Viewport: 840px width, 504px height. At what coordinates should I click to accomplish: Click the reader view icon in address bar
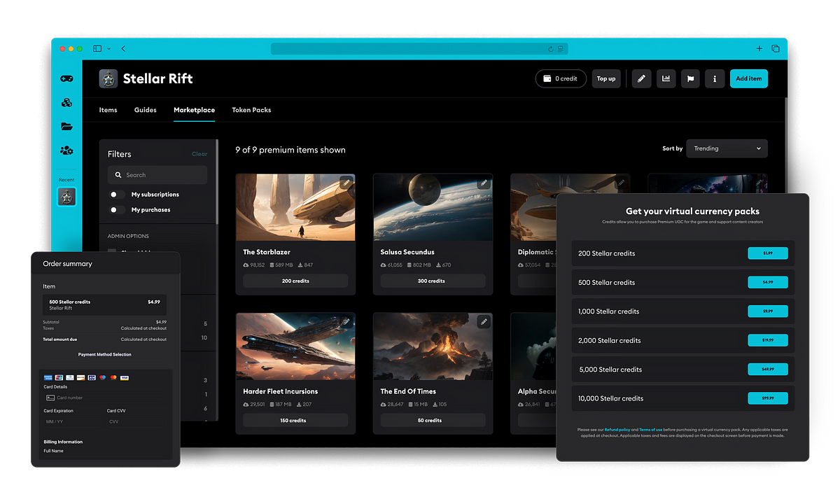[x=561, y=49]
